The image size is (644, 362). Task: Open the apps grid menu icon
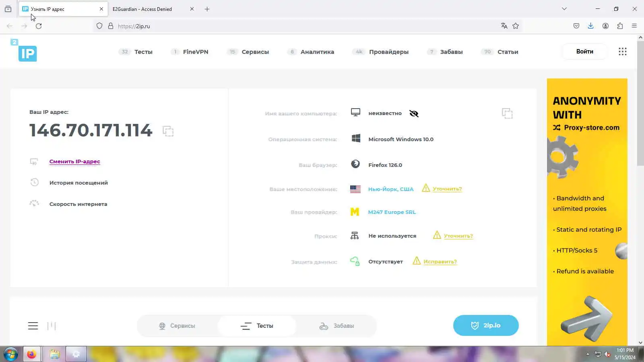[623, 51]
